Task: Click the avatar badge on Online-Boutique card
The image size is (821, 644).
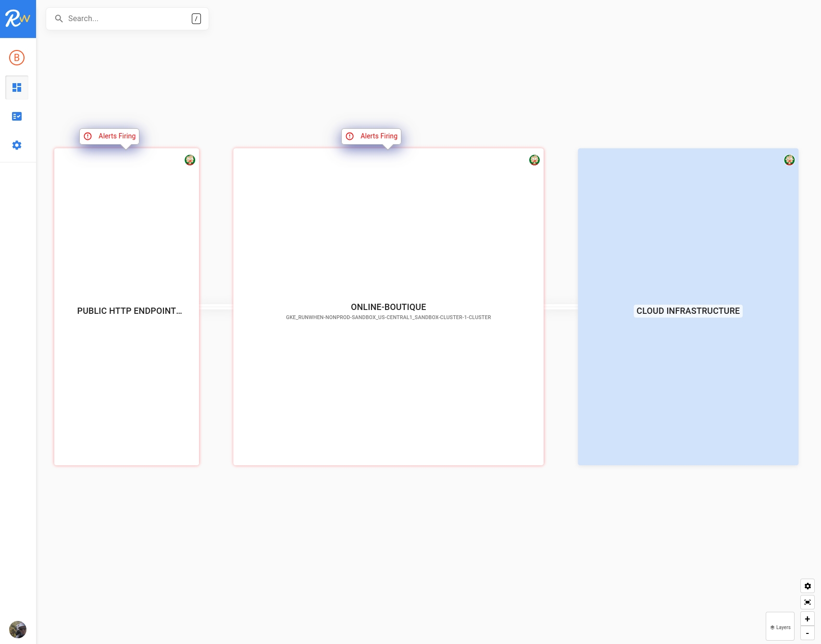Action: pyautogui.click(x=535, y=160)
